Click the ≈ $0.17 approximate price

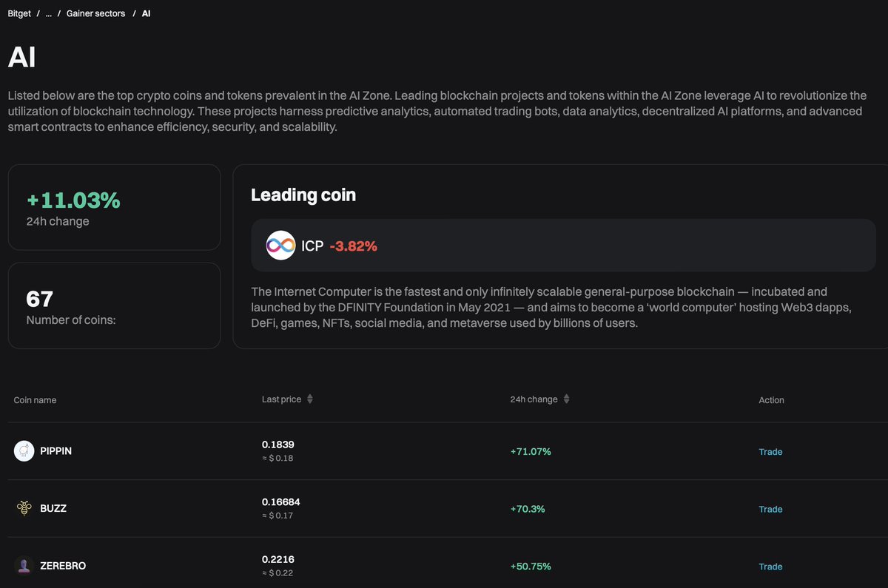(x=277, y=516)
